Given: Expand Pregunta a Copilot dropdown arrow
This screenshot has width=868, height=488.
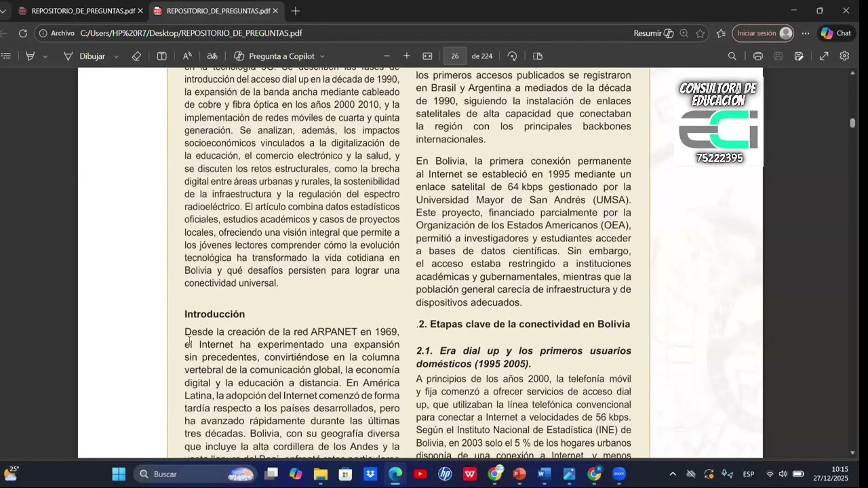Looking at the screenshot, I should (x=322, y=56).
